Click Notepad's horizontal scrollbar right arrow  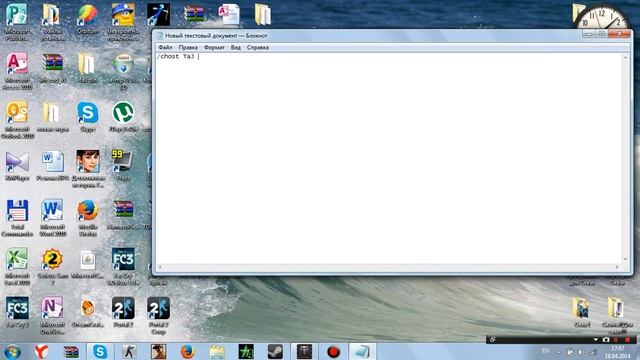pyautogui.click(x=617, y=267)
